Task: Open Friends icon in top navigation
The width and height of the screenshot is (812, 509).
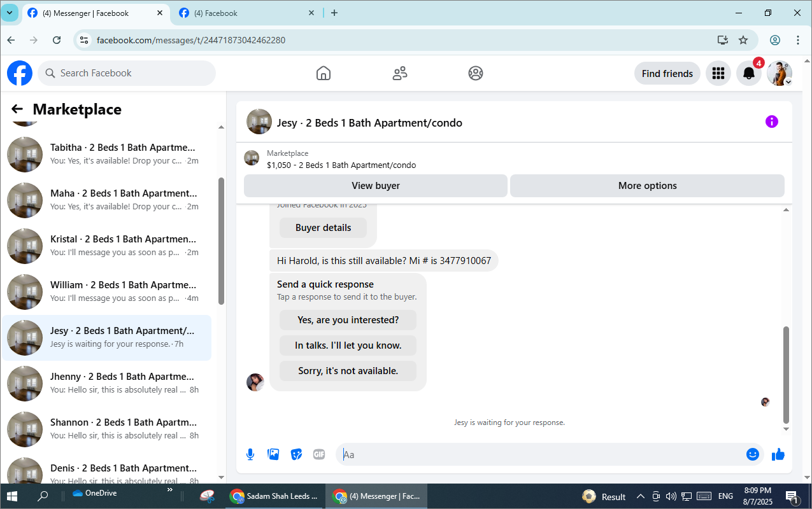Action: click(400, 73)
